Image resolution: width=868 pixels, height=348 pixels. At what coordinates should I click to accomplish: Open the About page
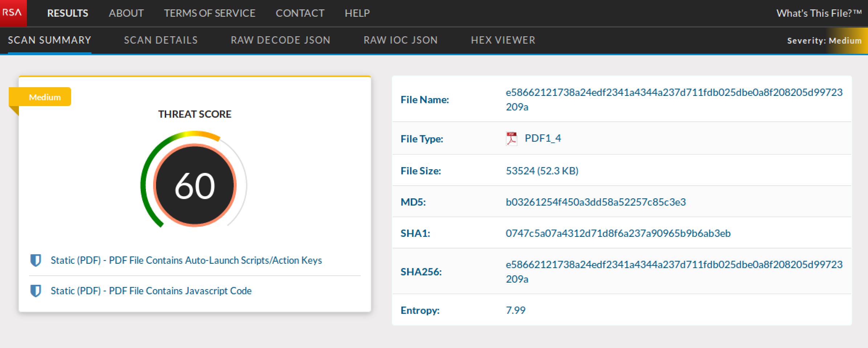tap(126, 13)
